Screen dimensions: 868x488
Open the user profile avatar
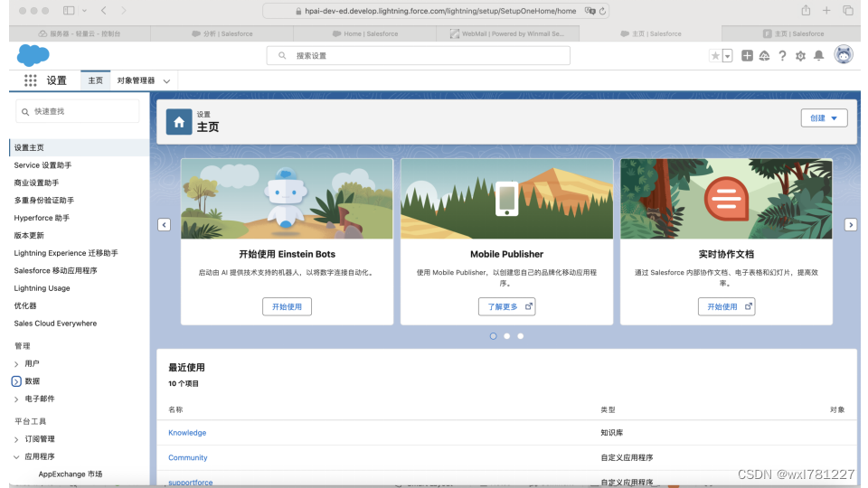pyautogui.click(x=844, y=55)
